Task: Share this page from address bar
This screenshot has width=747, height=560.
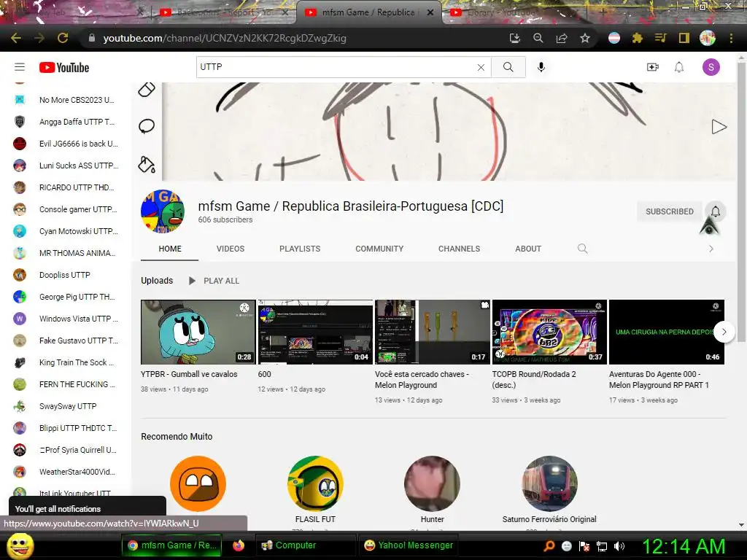Action: (562, 38)
